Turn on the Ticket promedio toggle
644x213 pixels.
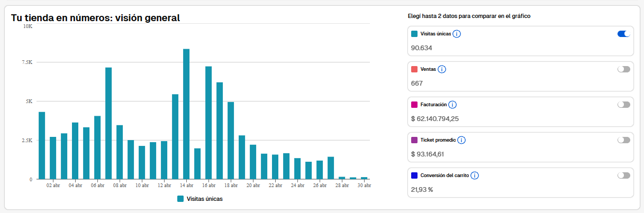pos(624,140)
